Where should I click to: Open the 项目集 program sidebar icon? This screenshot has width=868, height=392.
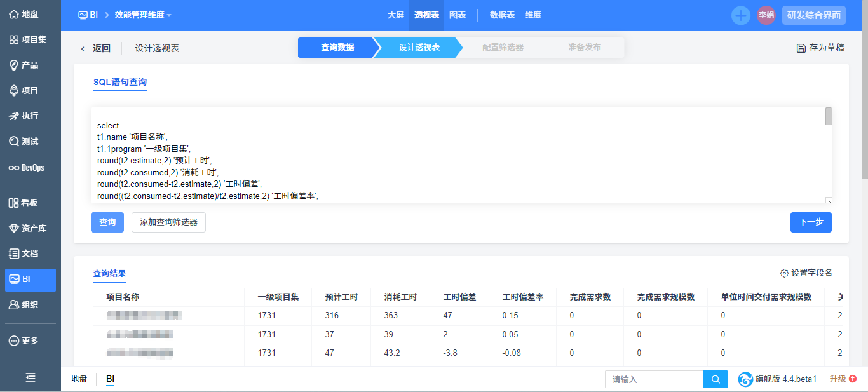pyautogui.click(x=13, y=39)
